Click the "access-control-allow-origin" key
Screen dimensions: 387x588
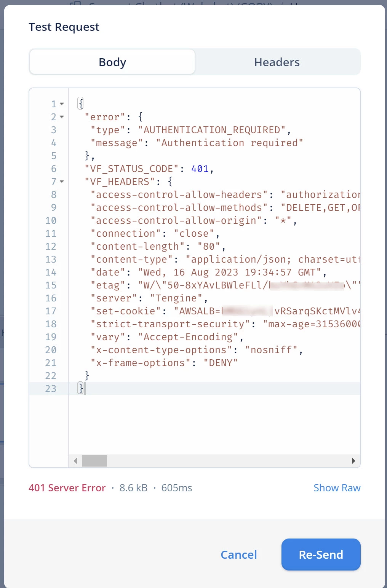176,221
